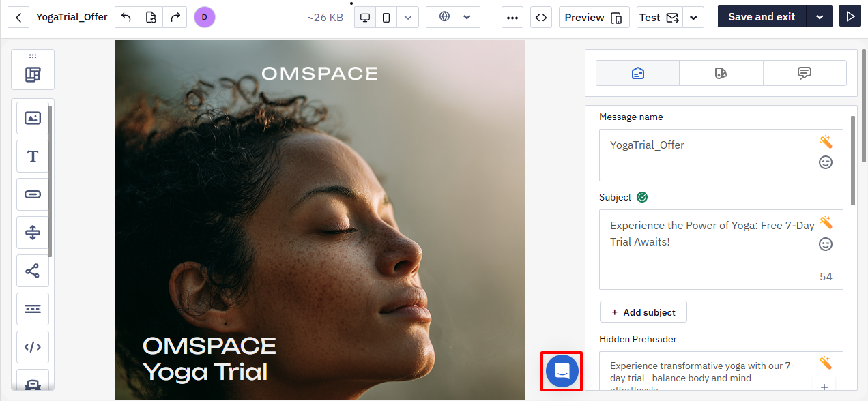The height and width of the screenshot is (401, 868).
Task: Go back using the left arrow
Action: point(18,17)
